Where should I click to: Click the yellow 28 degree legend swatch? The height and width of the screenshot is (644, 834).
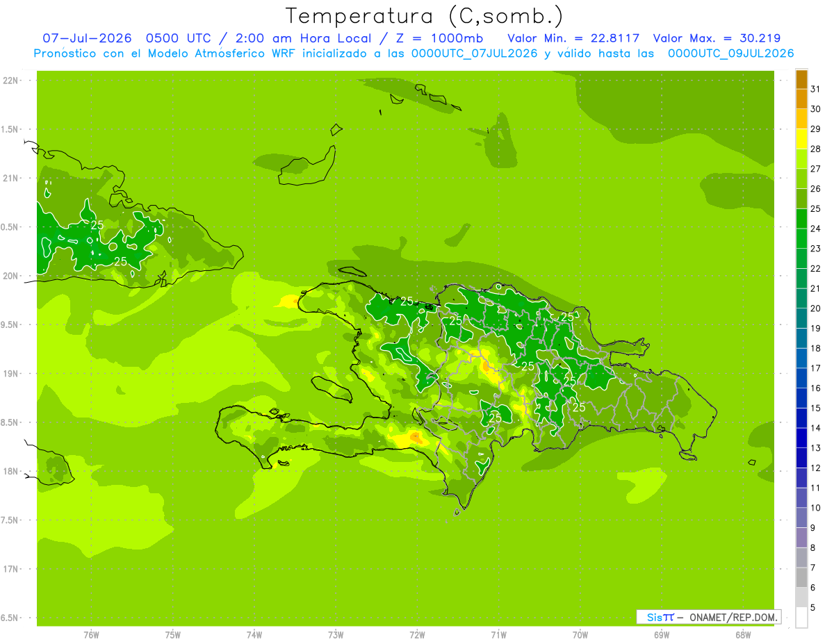click(x=801, y=139)
